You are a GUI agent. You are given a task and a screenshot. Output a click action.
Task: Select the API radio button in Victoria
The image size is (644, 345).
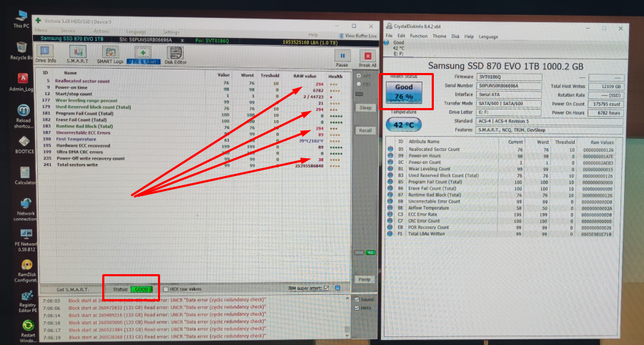359,76
